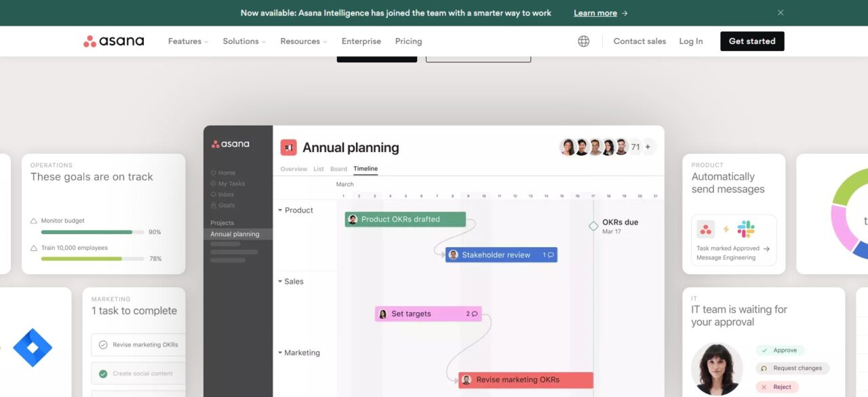Screen dimensions: 868x397
Task: Click the IT team portrait photo
Action: (x=717, y=369)
